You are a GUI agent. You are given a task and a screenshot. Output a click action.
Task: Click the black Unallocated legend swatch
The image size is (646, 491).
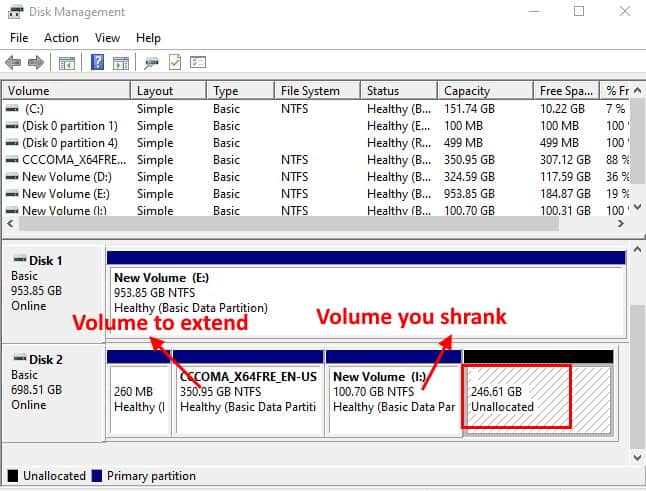click(x=13, y=476)
